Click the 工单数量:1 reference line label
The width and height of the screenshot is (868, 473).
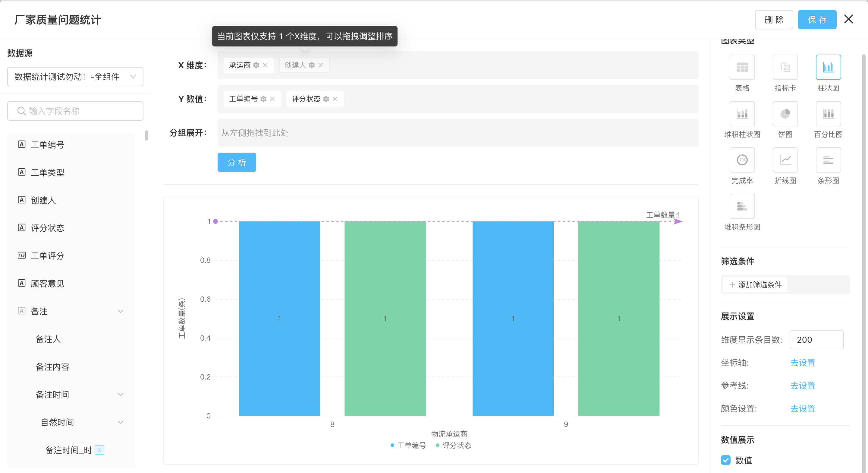coord(663,215)
